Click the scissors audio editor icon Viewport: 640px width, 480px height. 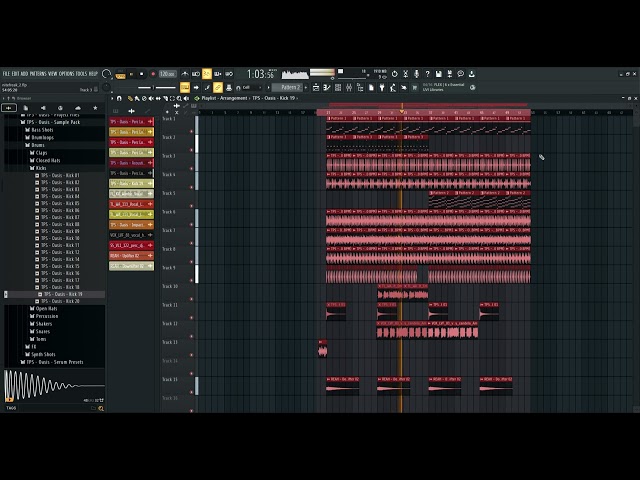coord(405,74)
